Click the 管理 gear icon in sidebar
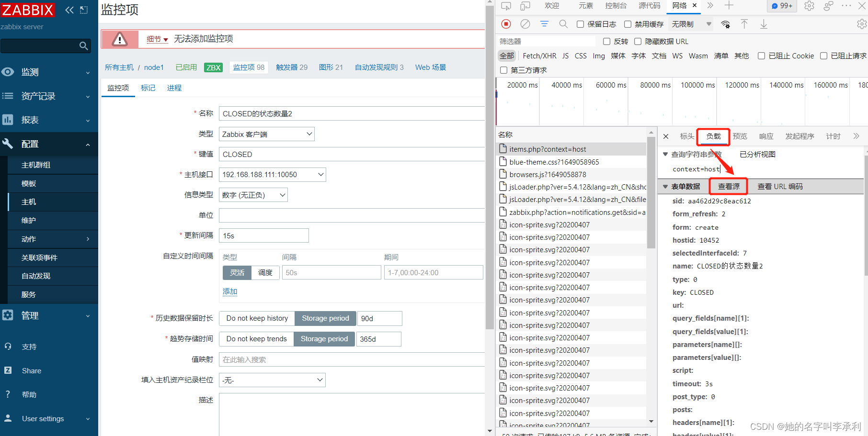Viewport: 868px width, 436px height. coord(8,315)
